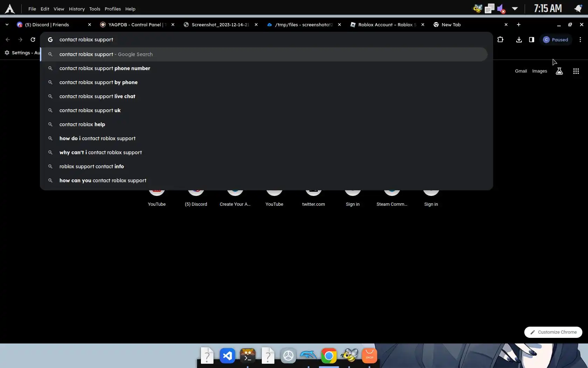Select 'roblox support contact info' suggestion
588x368 pixels.
(264, 166)
